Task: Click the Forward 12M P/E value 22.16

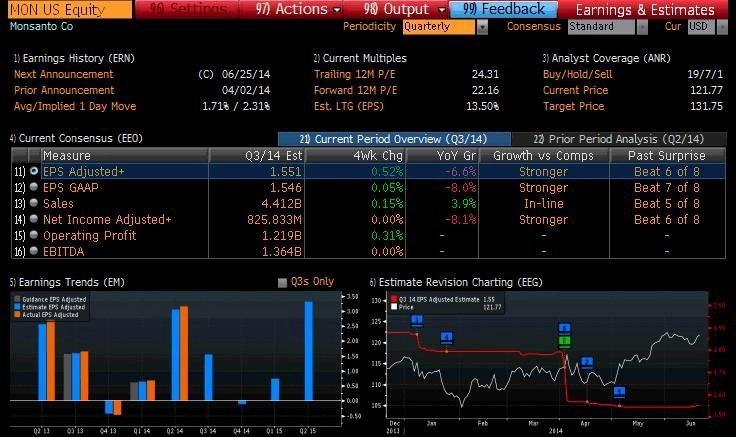Action: click(x=485, y=90)
